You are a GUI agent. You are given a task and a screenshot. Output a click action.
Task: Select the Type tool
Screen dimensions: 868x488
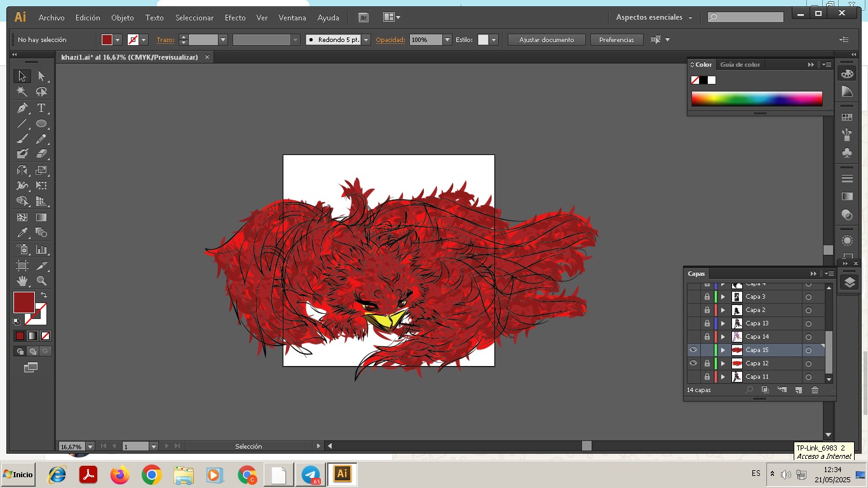(41, 108)
